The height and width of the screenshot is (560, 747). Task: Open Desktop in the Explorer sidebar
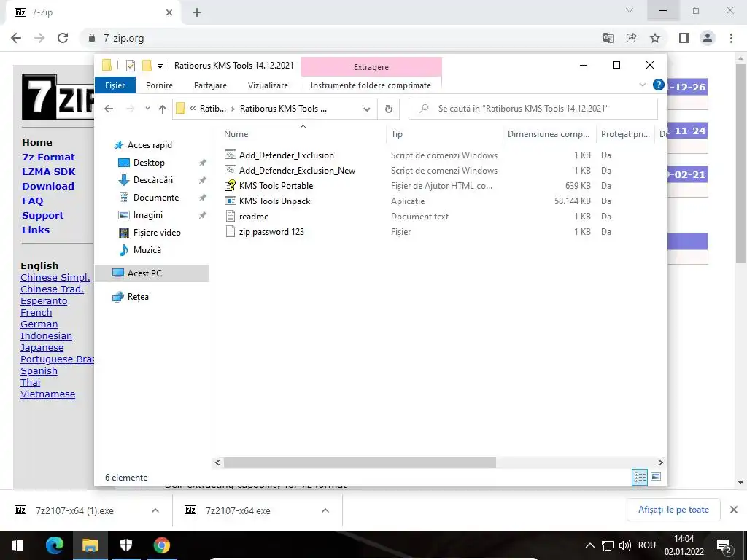point(149,163)
